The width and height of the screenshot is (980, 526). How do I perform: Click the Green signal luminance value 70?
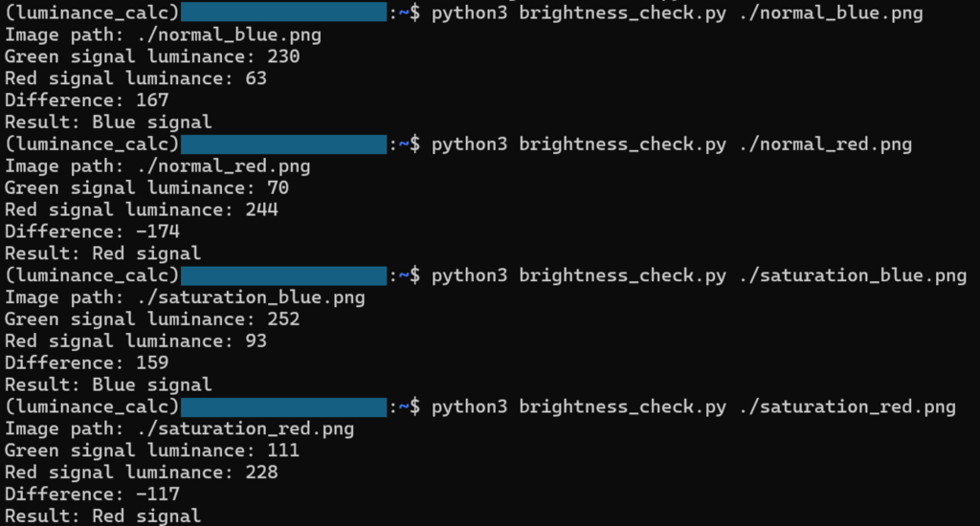[278, 188]
